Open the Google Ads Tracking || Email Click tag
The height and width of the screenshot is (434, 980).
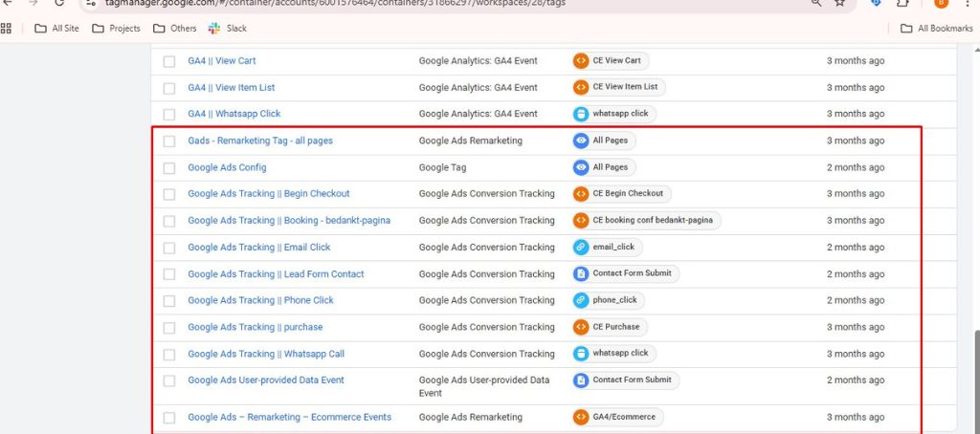pyautogui.click(x=258, y=248)
